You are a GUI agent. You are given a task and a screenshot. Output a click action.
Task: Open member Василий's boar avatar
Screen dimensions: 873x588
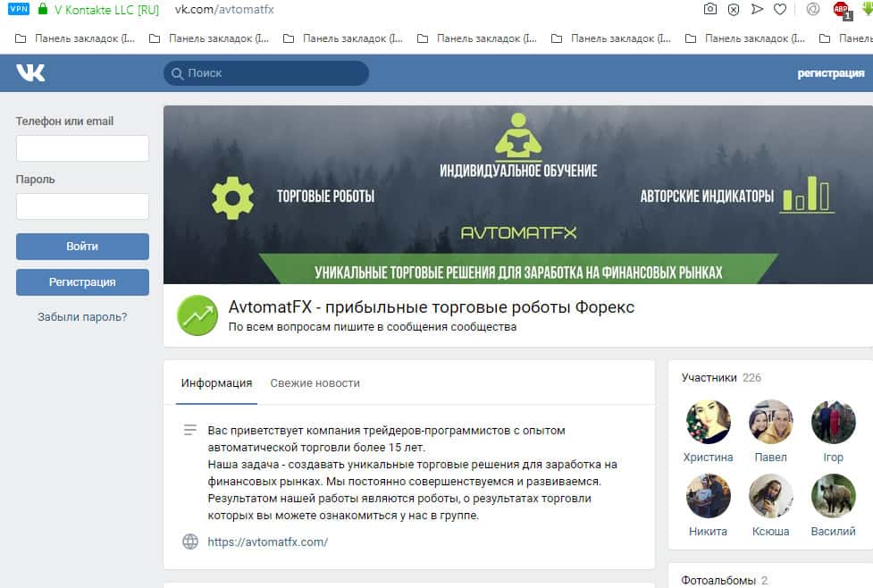(x=834, y=496)
